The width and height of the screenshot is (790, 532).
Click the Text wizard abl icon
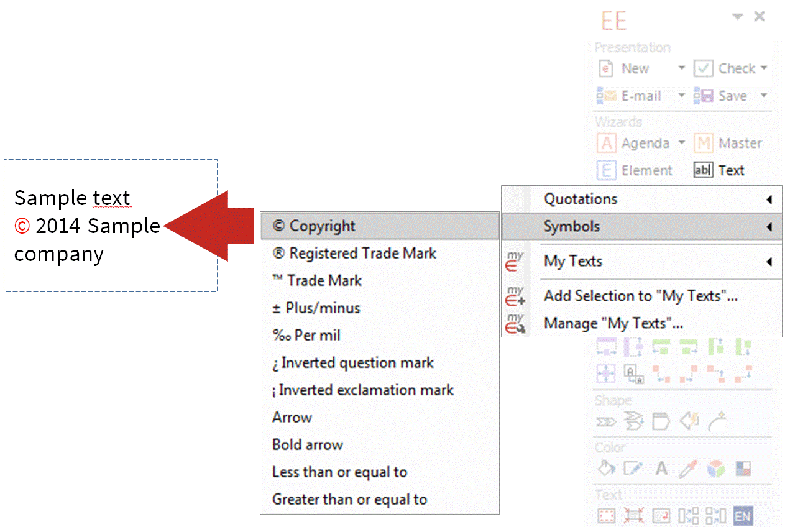pos(703,170)
